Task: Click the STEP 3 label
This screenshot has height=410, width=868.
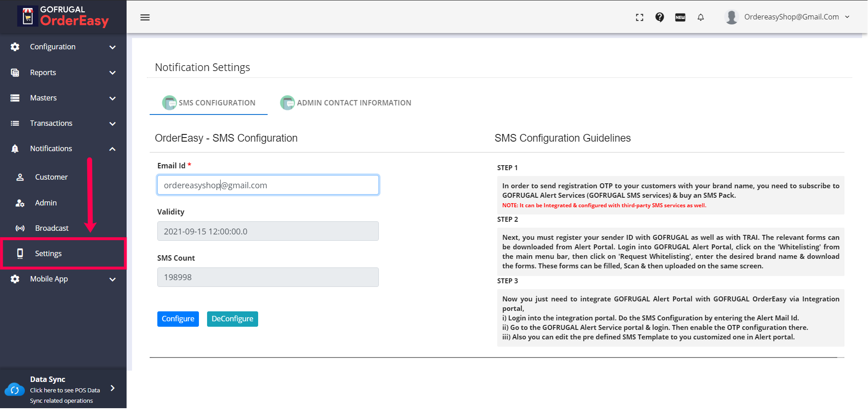Action: coord(508,281)
